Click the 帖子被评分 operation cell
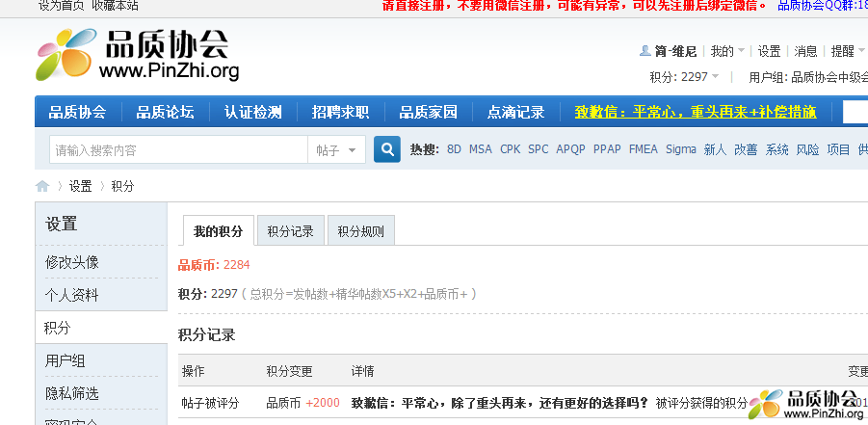868x425 pixels. [x=210, y=403]
